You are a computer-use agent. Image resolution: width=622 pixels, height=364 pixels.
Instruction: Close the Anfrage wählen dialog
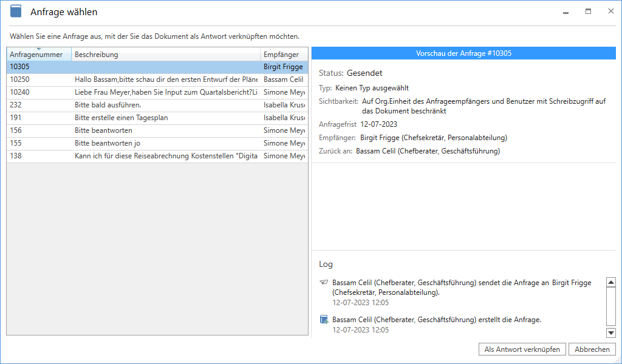click(610, 12)
